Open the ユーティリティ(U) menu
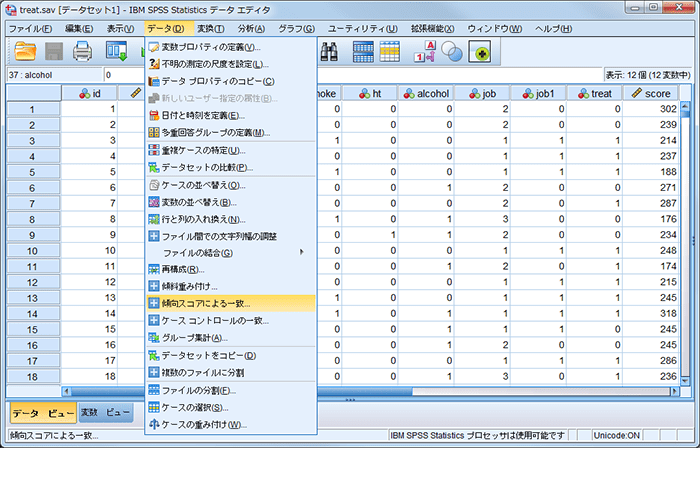This screenshot has height=500, width=700. coord(362,29)
